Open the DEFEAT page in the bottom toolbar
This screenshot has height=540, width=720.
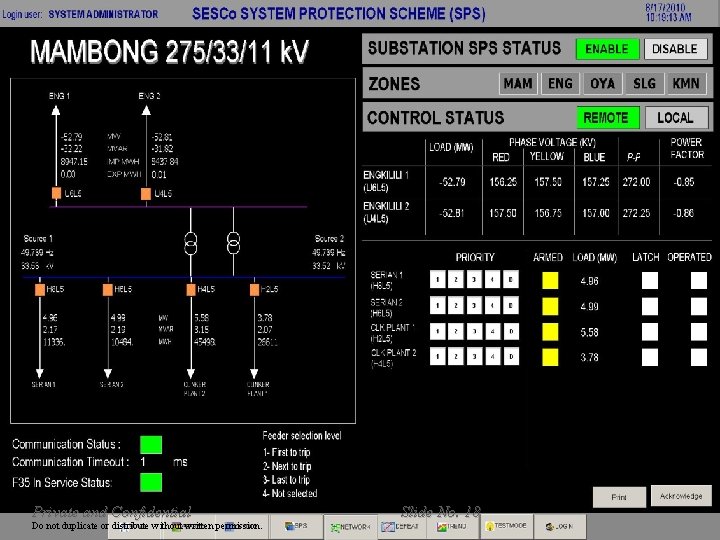click(x=400, y=526)
